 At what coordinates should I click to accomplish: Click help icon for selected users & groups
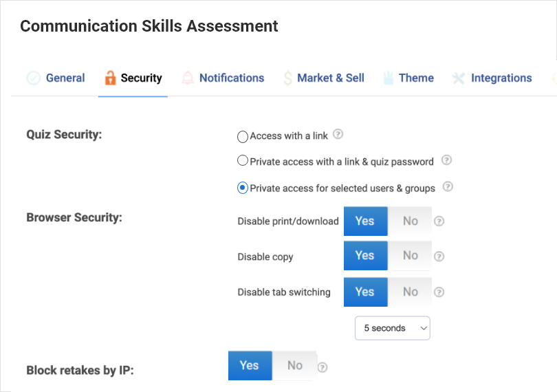pyautogui.click(x=448, y=187)
